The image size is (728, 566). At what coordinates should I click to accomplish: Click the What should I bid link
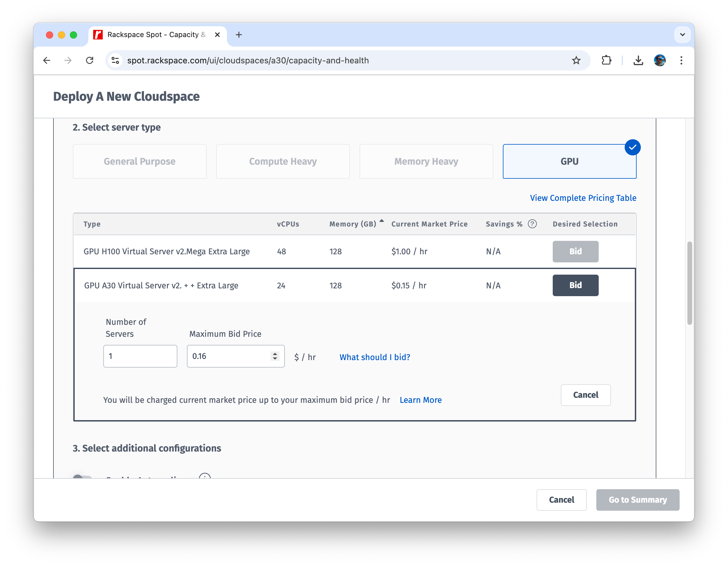[x=375, y=357]
